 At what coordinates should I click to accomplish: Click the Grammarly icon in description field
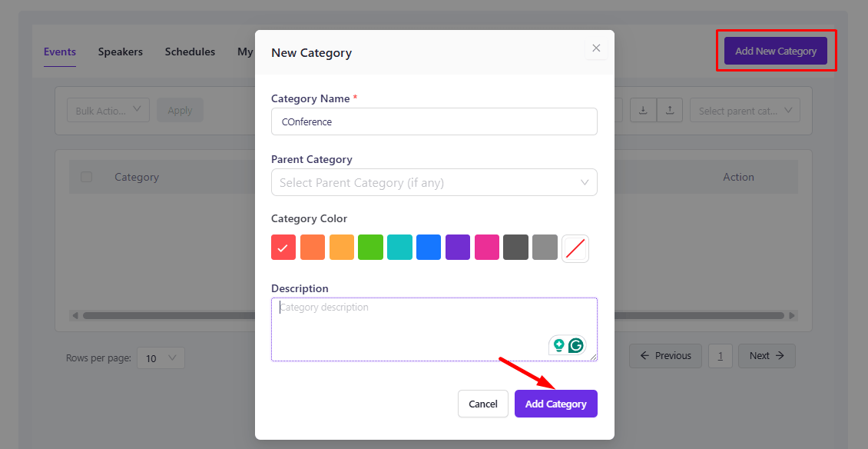[576, 346]
